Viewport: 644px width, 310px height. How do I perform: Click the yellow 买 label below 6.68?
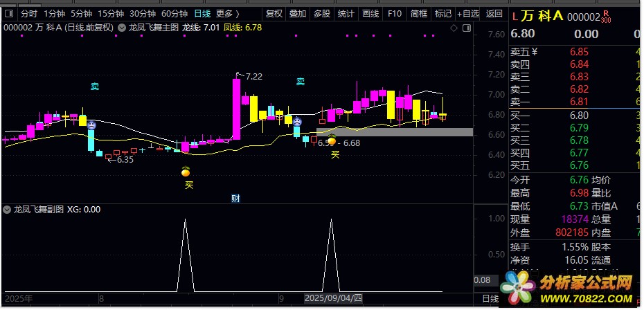336,155
